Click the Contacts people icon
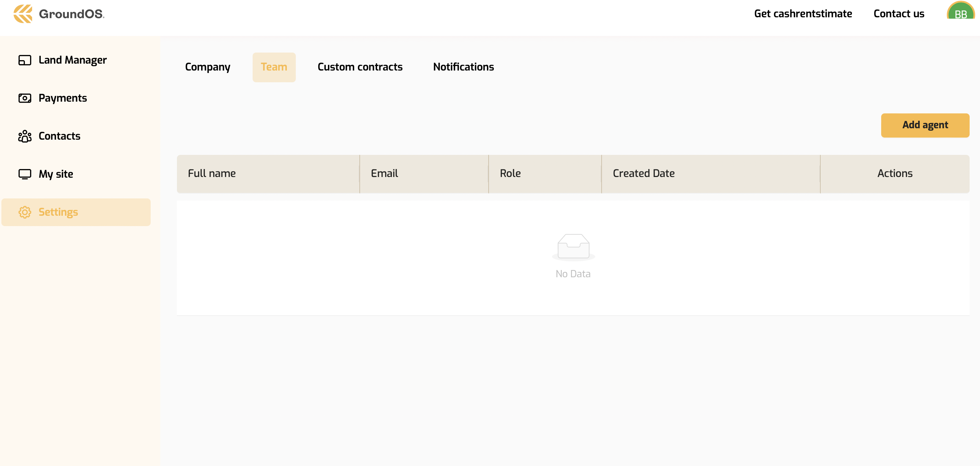980x466 pixels. [x=25, y=136]
